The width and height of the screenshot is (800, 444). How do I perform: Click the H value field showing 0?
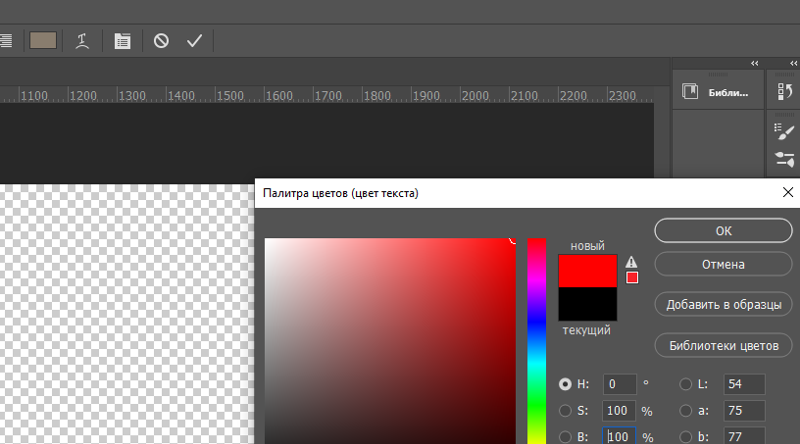tap(619, 384)
